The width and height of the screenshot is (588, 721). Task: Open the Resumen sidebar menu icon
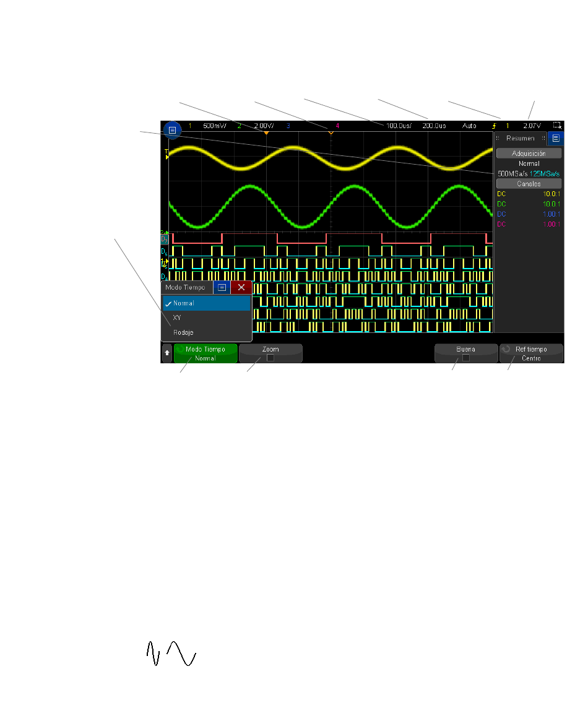pyautogui.click(x=556, y=138)
